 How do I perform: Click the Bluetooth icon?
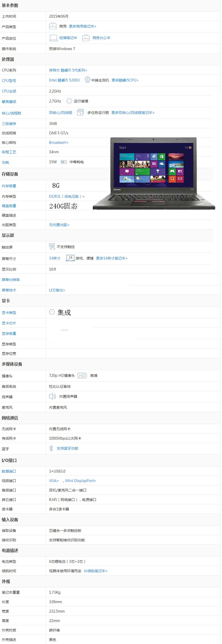click(51, 448)
